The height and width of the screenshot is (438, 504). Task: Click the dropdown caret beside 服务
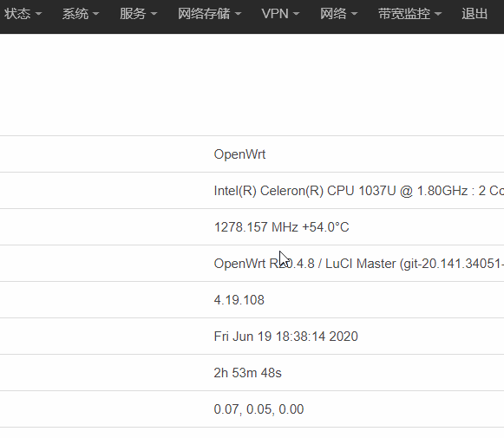pos(154,14)
